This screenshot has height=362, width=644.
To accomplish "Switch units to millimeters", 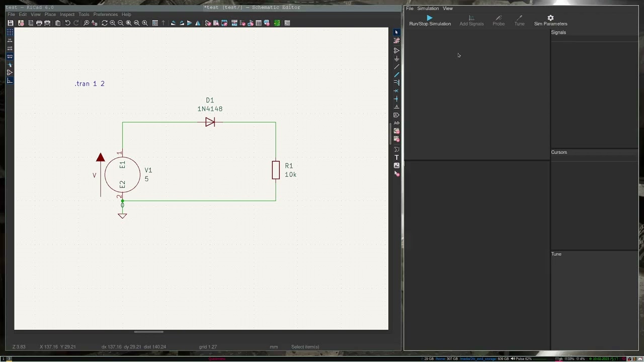I will point(10,56).
